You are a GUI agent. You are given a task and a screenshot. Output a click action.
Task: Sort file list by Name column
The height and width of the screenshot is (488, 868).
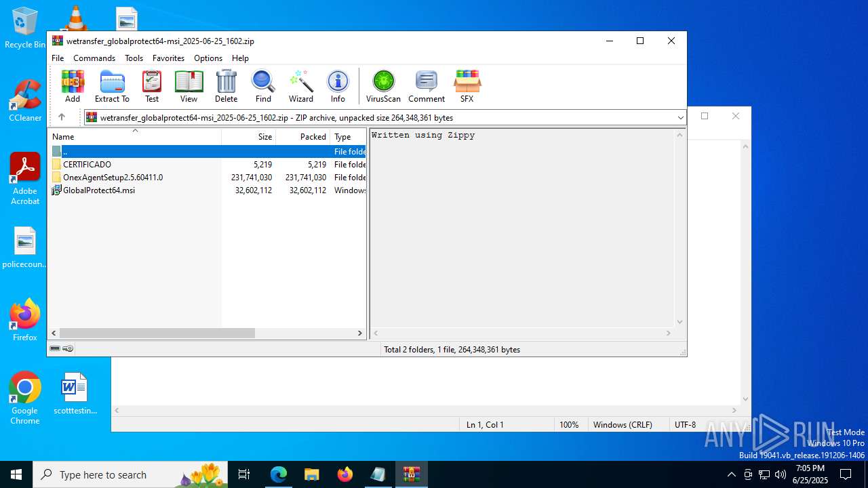(134, 136)
